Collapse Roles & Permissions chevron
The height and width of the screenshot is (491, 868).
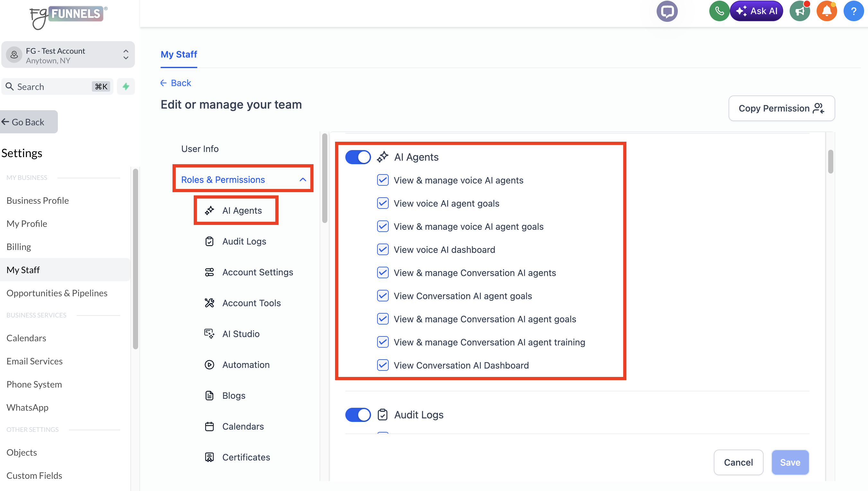303,179
